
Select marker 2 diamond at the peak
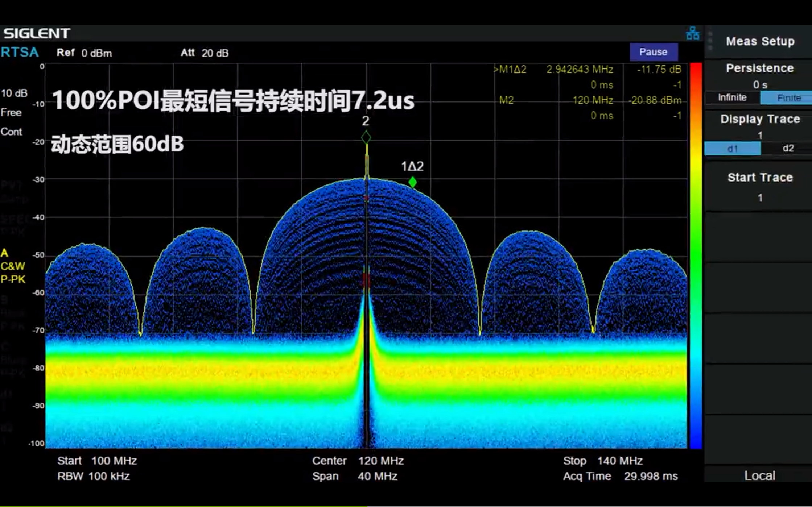coord(366,137)
